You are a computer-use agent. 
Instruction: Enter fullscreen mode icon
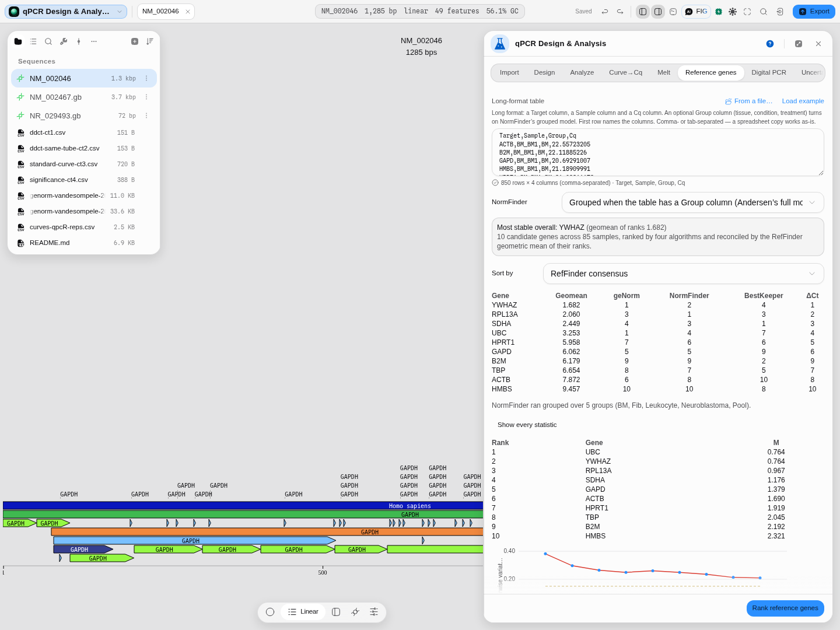[747, 12]
